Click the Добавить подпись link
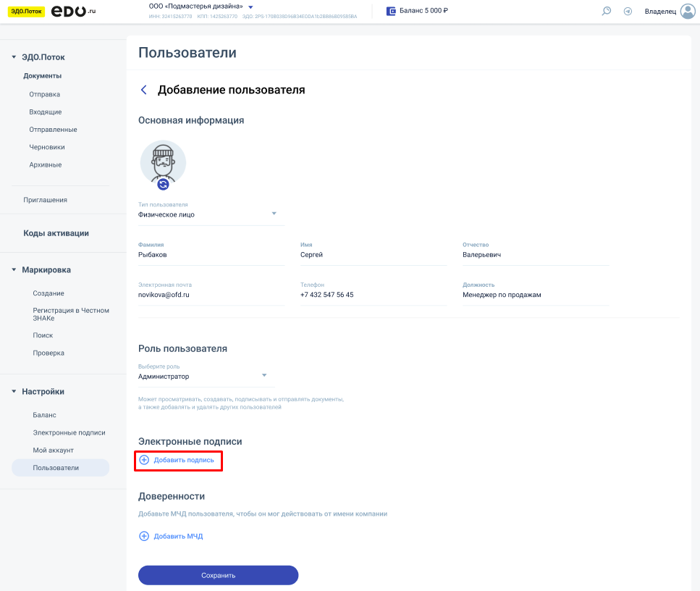The height and width of the screenshot is (591, 700). point(183,460)
